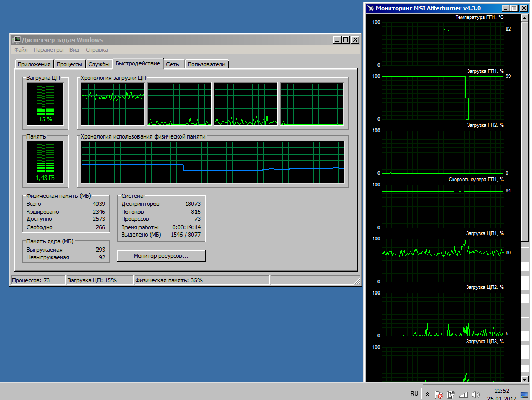
Task: Click the speaker volume tray icon
Action: click(x=475, y=395)
